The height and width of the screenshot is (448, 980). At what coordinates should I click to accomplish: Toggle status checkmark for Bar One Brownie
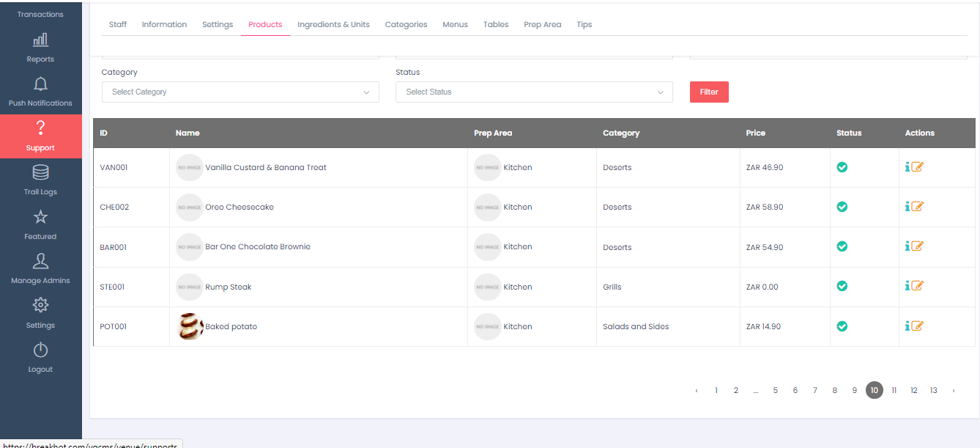(842, 246)
